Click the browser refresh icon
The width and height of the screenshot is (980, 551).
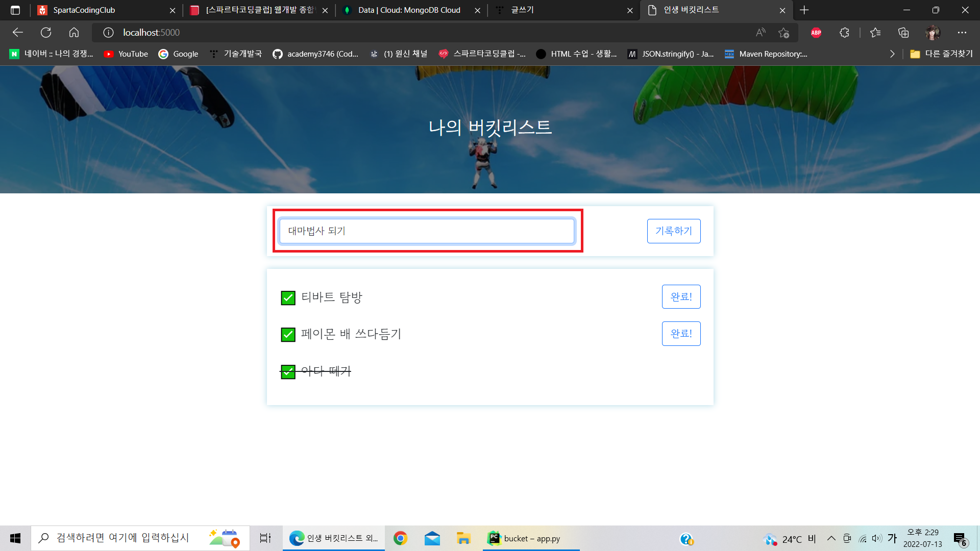pos(46,33)
